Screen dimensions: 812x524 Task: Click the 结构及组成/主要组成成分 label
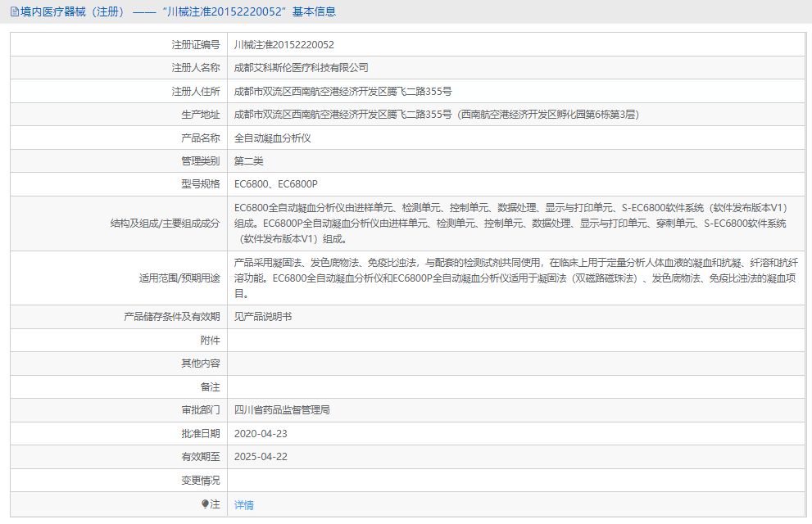[166, 224]
